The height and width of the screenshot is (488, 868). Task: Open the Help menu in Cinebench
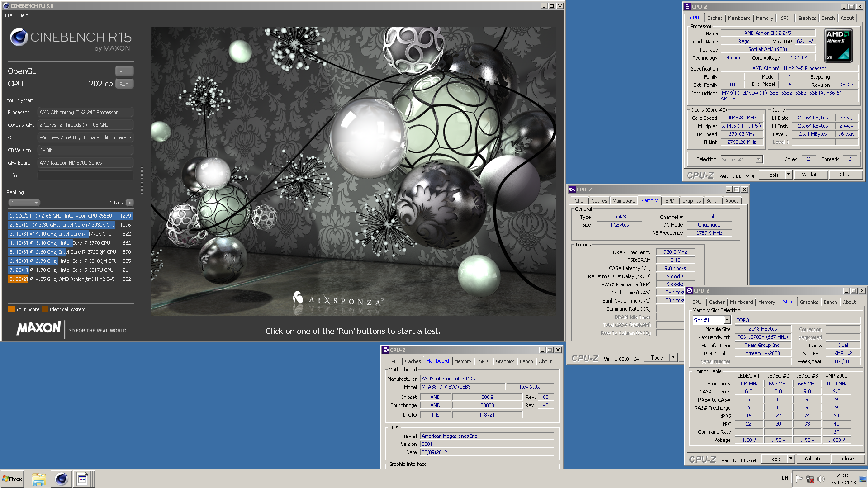[24, 15]
